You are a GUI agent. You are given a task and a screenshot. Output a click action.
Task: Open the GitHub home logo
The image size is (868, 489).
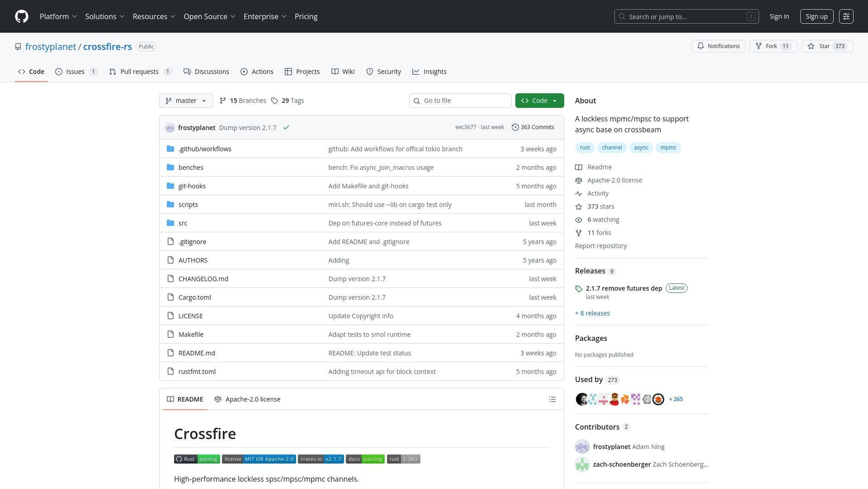[22, 16]
